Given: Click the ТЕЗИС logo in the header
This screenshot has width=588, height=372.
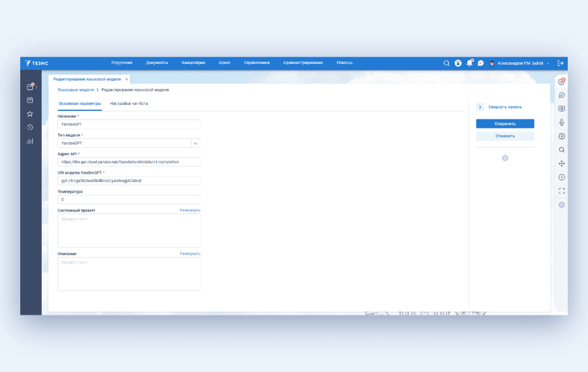Looking at the screenshot, I should coord(37,63).
